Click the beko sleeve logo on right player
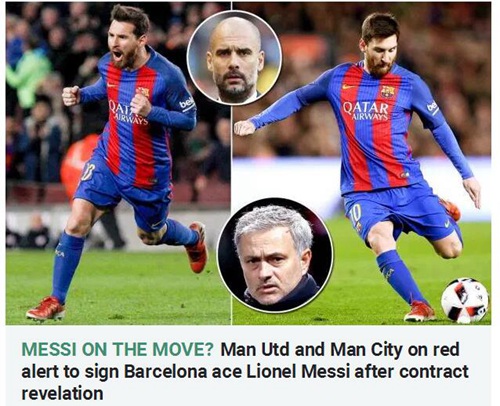The height and width of the screenshot is (406, 500). 432,107
